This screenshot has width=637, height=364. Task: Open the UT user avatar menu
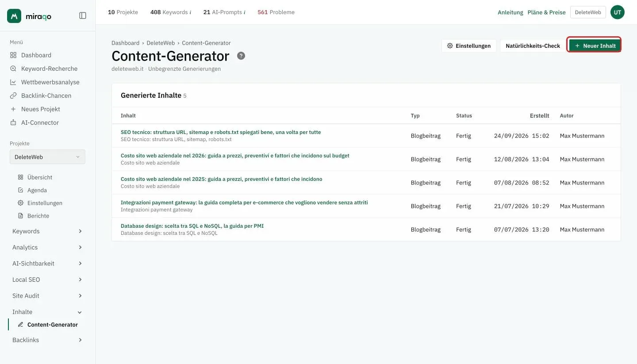tap(618, 12)
